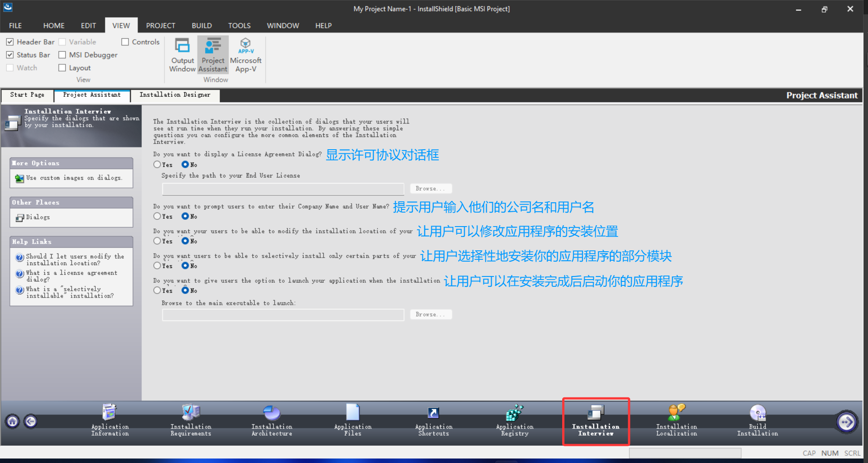The width and height of the screenshot is (868, 463).
Task: Go to Application Files step
Action: point(353,421)
